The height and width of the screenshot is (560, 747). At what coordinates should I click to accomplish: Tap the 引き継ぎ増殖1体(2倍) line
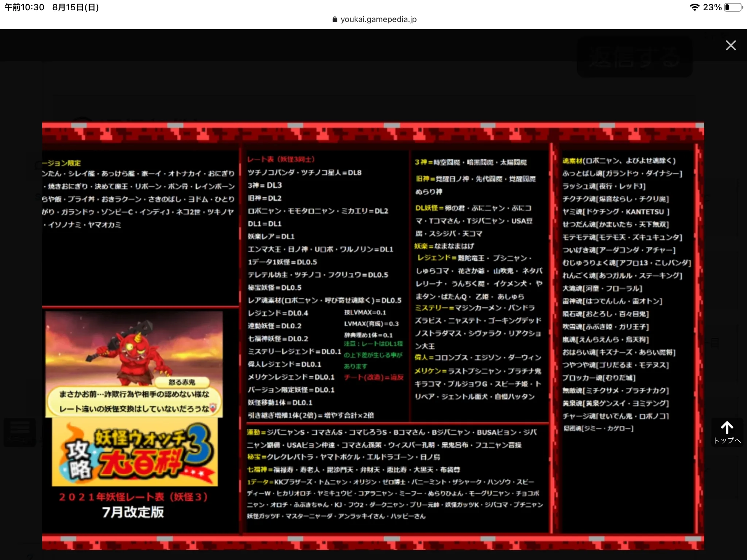311,415
